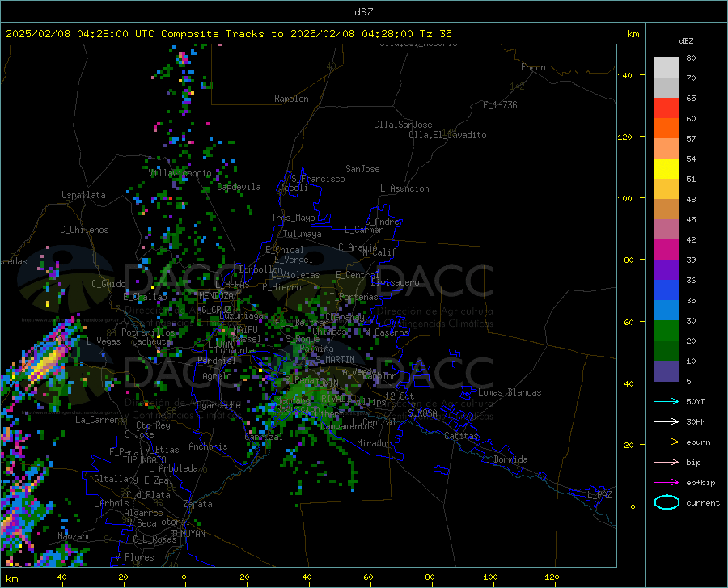Click the Mirador map label
This screenshot has height=588, width=728.
(x=373, y=443)
